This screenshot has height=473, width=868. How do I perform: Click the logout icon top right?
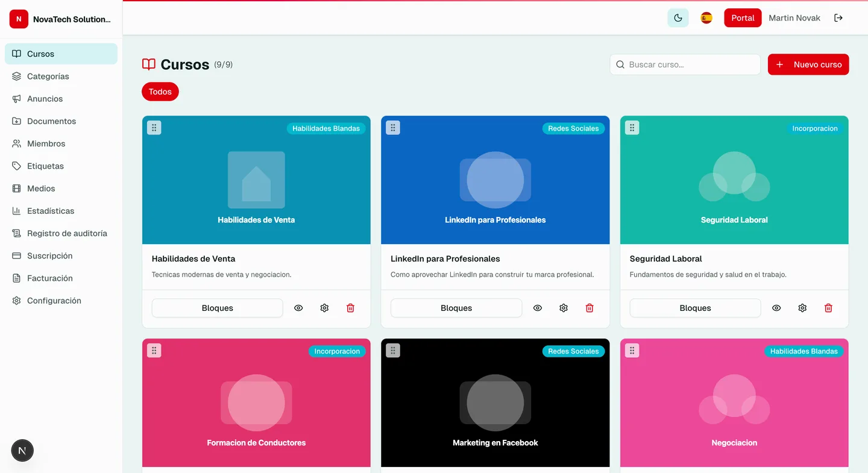coord(838,17)
